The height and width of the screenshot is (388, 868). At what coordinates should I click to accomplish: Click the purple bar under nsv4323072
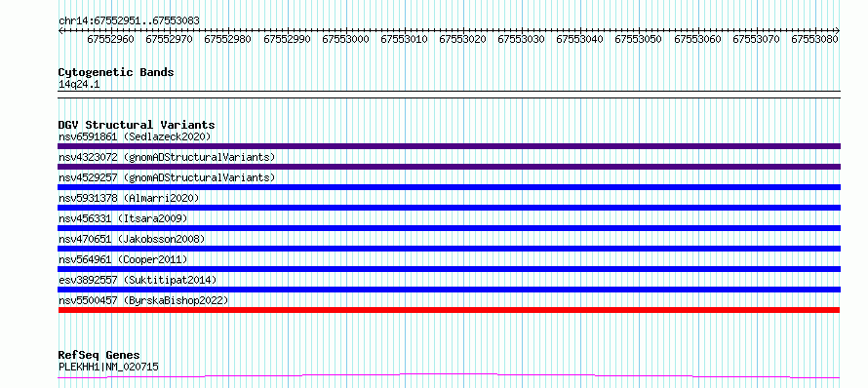pyautogui.click(x=449, y=167)
